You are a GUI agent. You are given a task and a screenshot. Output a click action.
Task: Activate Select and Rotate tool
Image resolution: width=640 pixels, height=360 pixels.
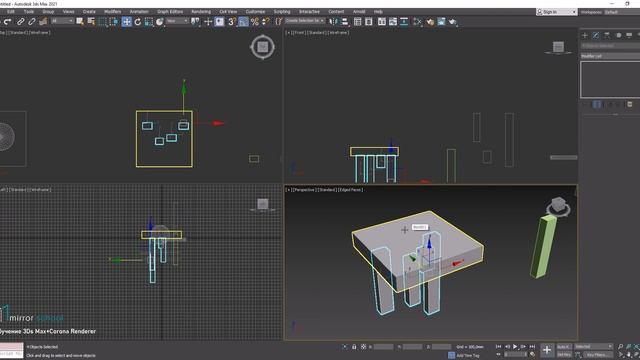pos(138,22)
